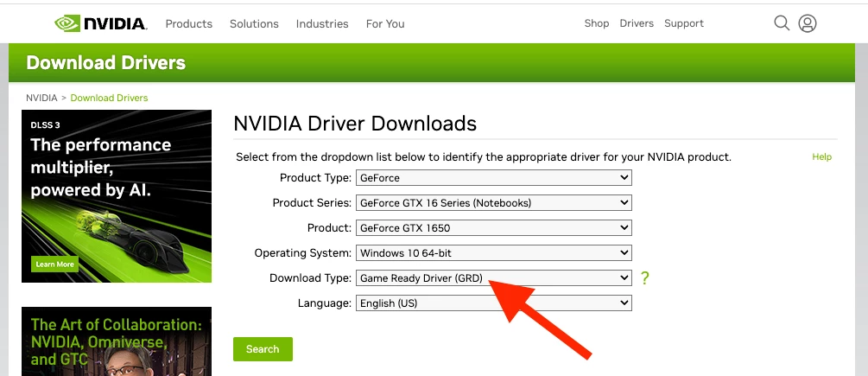Click the NVIDIA Driver Downloads heading
This screenshot has height=376, width=868.
click(355, 123)
